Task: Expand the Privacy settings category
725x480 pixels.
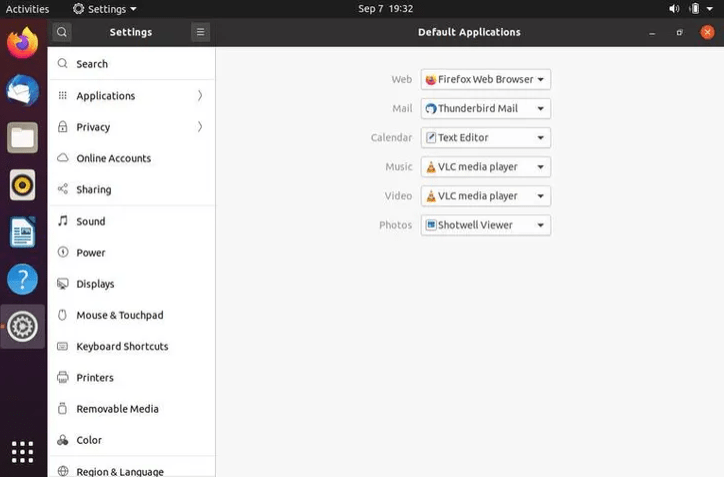Action: [131, 127]
